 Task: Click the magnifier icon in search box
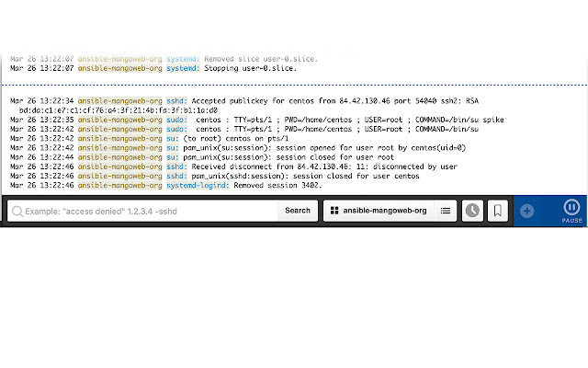click(x=17, y=212)
